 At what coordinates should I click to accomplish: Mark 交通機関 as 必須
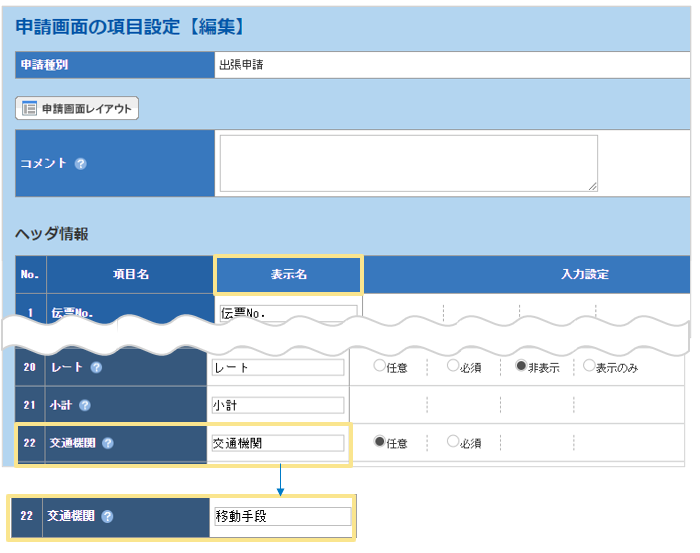point(453,442)
